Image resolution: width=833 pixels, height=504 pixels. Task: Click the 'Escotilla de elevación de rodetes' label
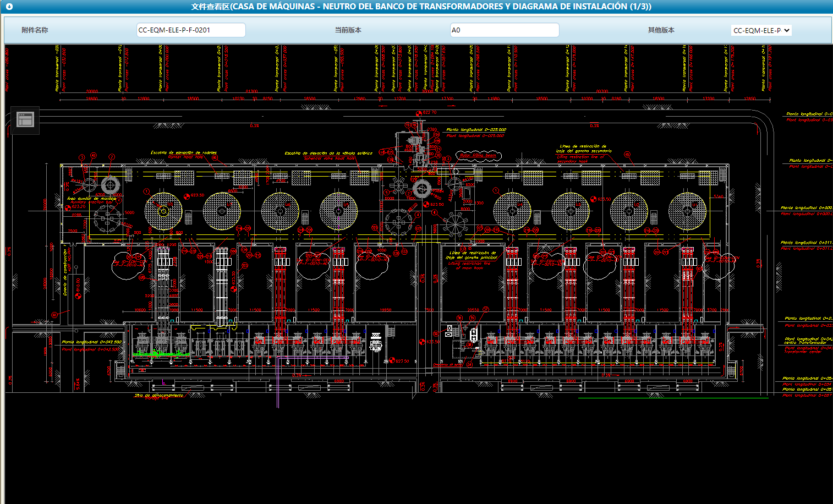[x=184, y=152]
